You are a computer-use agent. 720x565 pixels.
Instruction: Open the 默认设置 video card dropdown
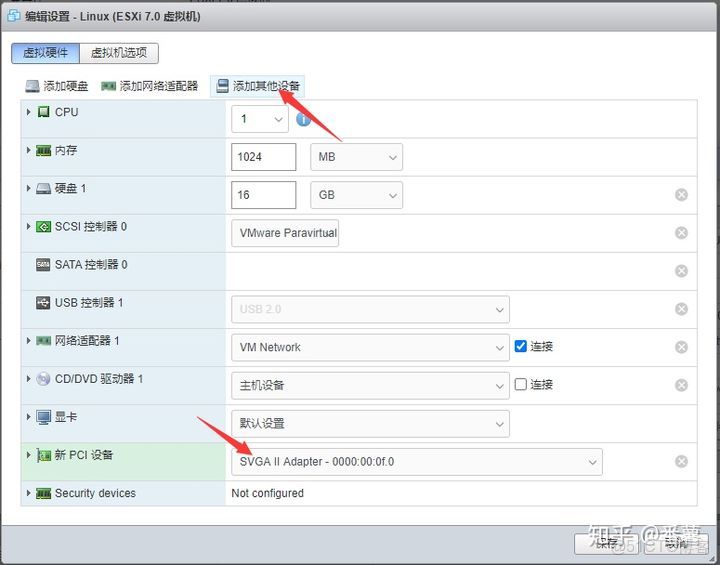pos(370,424)
